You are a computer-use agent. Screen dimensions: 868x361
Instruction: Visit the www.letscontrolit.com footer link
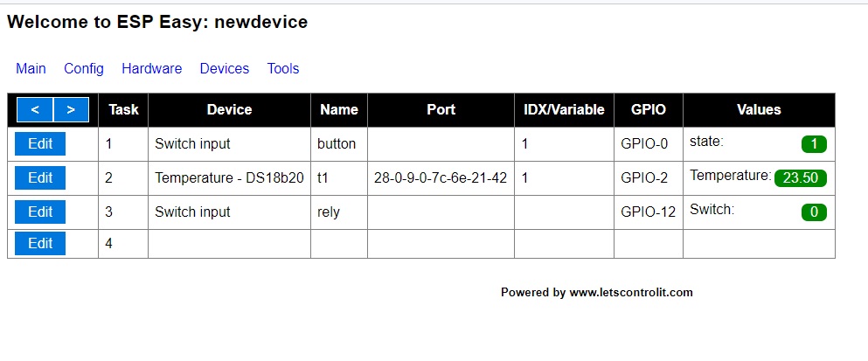pyautogui.click(x=631, y=293)
